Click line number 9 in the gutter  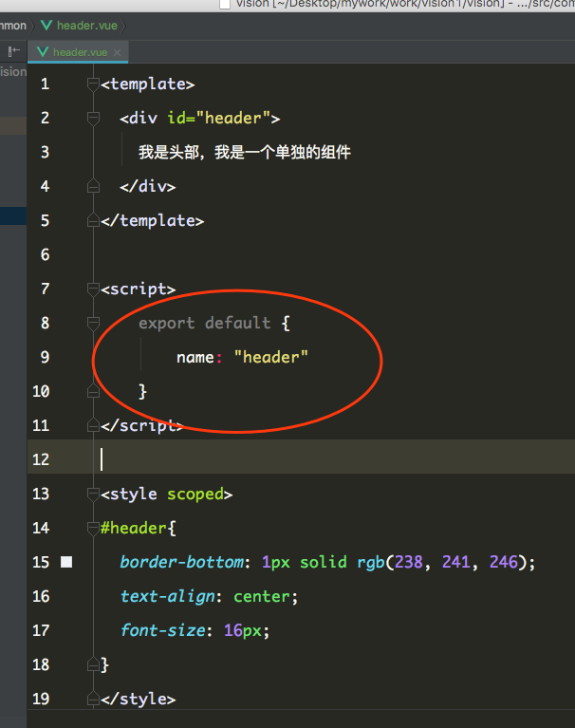45,357
